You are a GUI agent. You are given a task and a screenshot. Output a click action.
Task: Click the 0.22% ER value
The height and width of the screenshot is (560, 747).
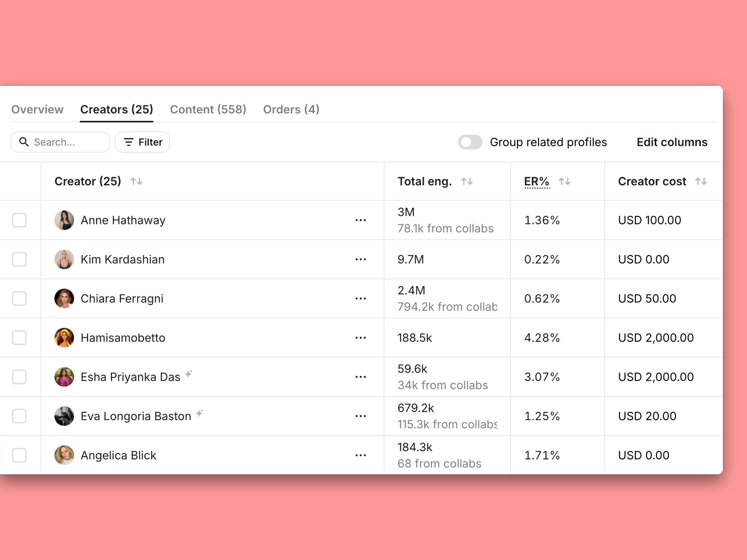point(542,259)
